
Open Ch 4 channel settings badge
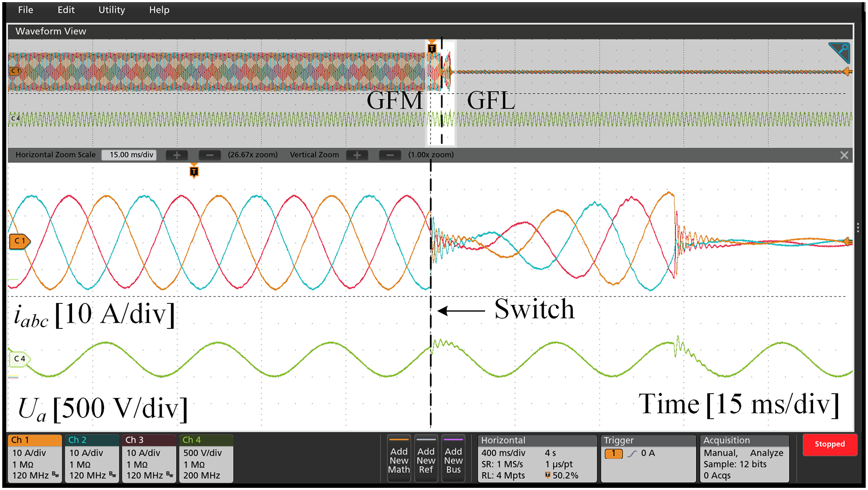(x=206, y=458)
